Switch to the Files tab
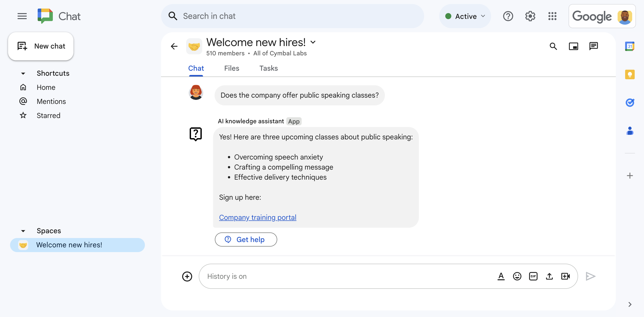 (x=232, y=68)
